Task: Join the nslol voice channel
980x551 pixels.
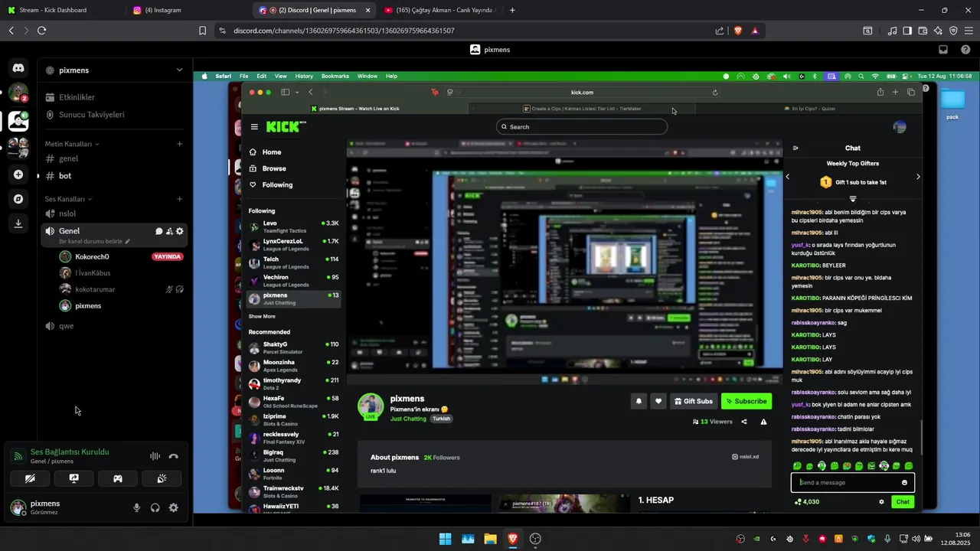Action: (x=115, y=214)
